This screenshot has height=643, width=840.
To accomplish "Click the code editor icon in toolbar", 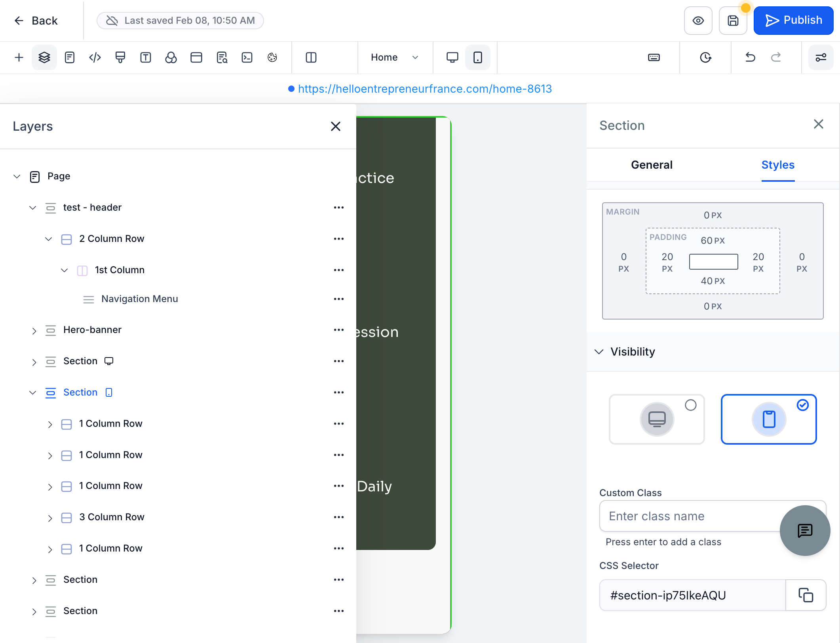I will point(95,57).
